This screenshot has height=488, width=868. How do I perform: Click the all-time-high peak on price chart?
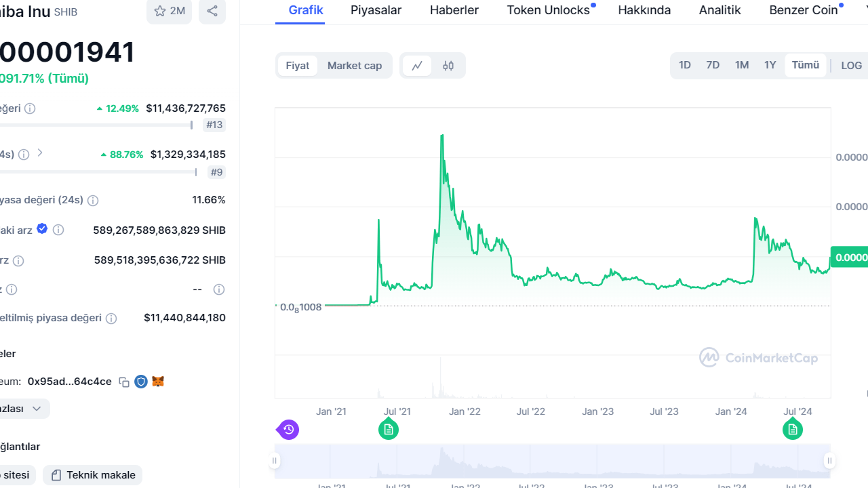442,136
